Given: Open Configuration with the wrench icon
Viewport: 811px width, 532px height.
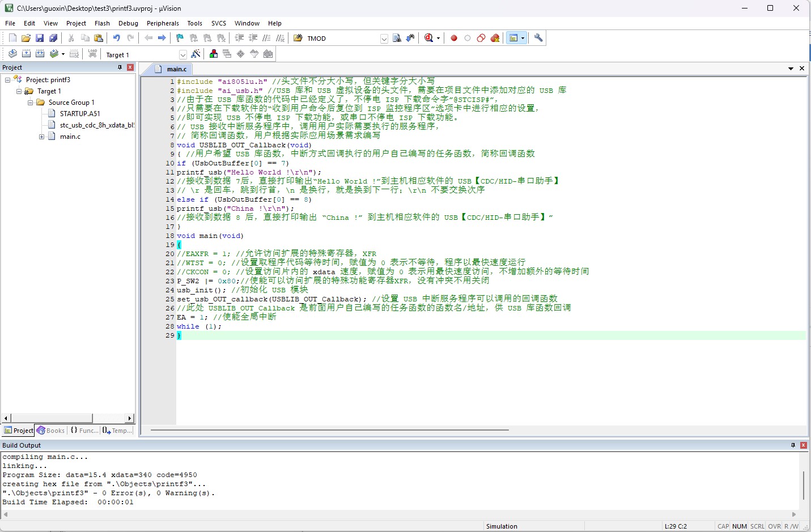Looking at the screenshot, I should [538, 38].
